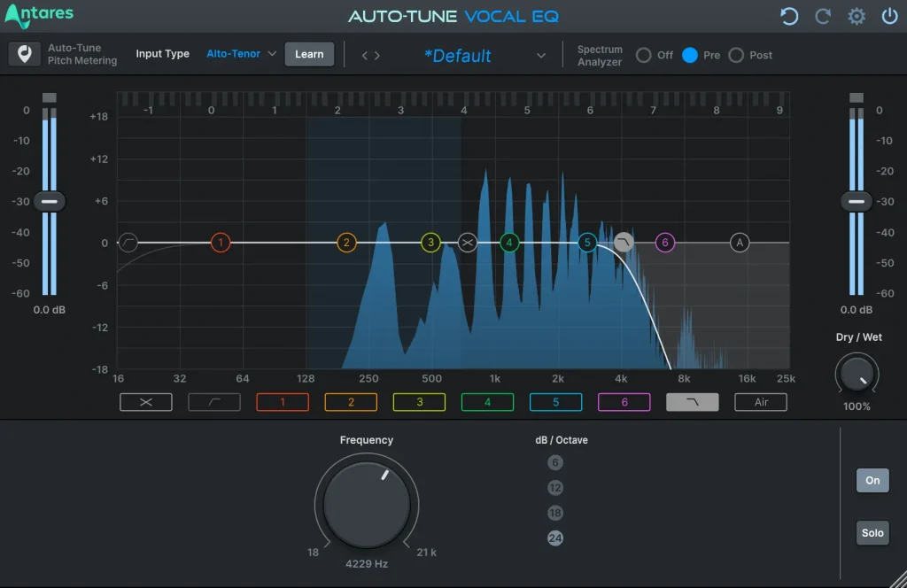Click the Learn button
This screenshot has width=907, height=588.
[x=309, y=54]
